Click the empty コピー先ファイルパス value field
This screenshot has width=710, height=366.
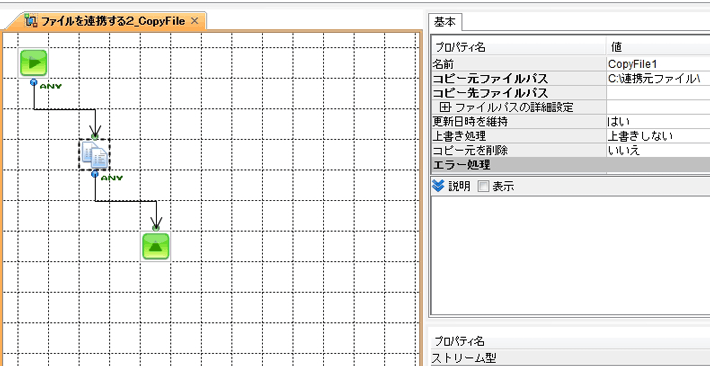click(x=658, y=93)
